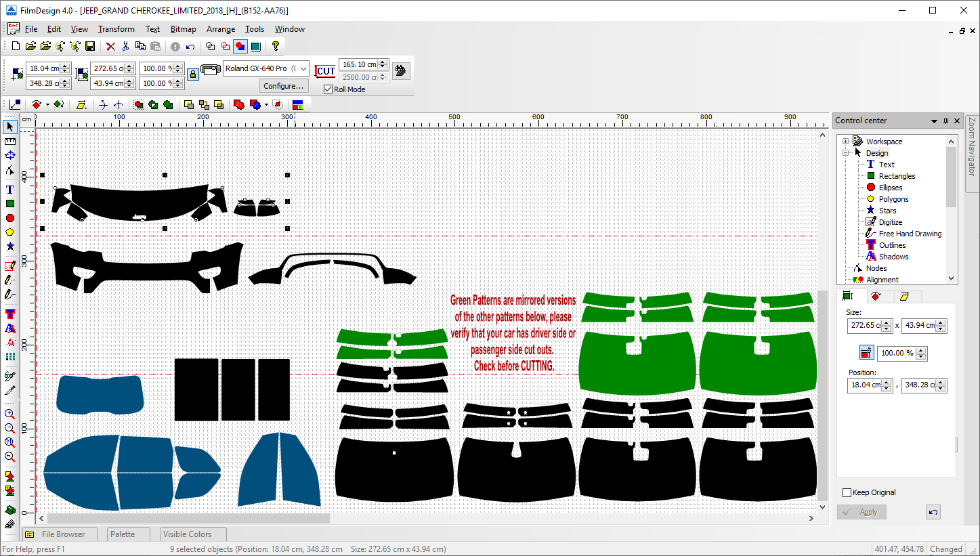This screenshot has width=980, height=556.
Task: Collapse the Design tree node
Action: click(x=846, y=153)
